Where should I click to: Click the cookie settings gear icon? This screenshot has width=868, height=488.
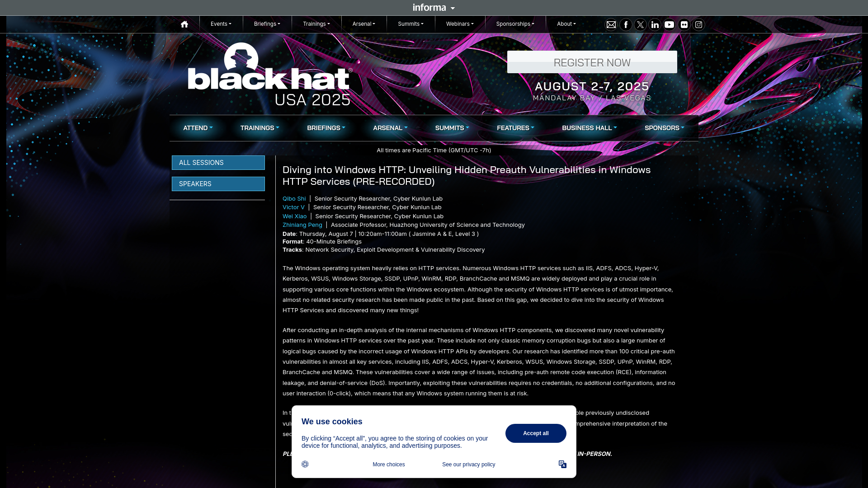(305, 464)
